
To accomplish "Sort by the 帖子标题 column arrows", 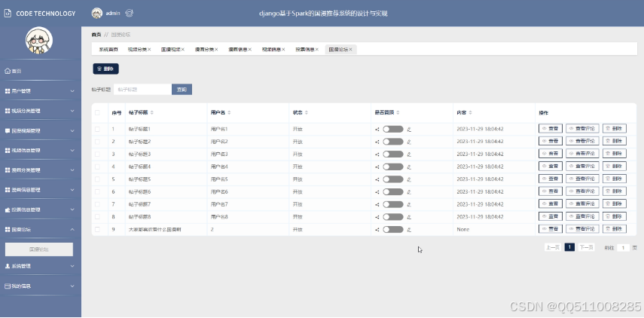I will pos(152,112).
